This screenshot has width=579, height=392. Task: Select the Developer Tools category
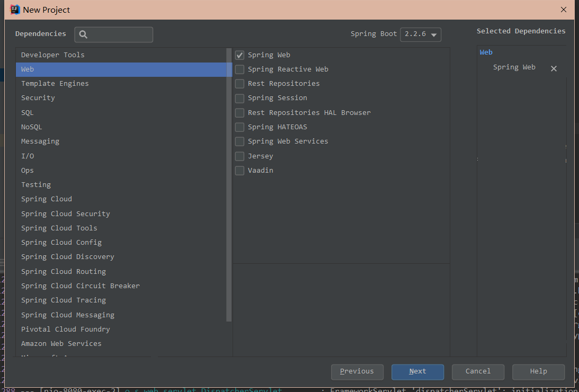(121, 55)
